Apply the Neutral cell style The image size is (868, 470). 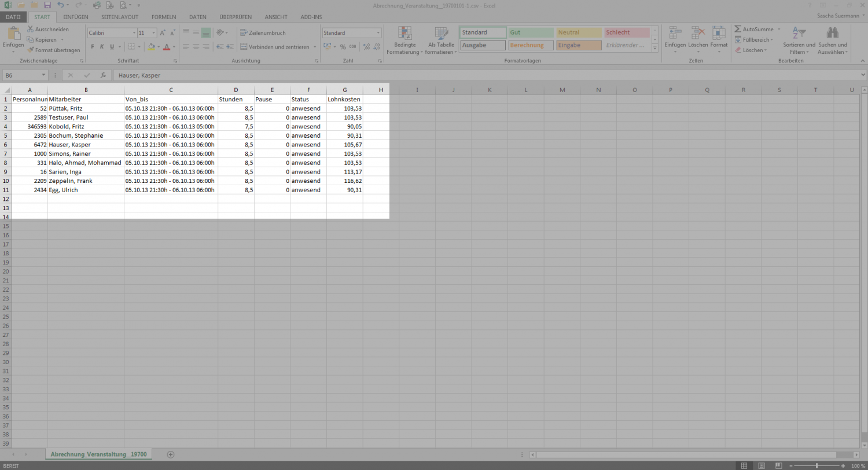[x=579, y=32]
